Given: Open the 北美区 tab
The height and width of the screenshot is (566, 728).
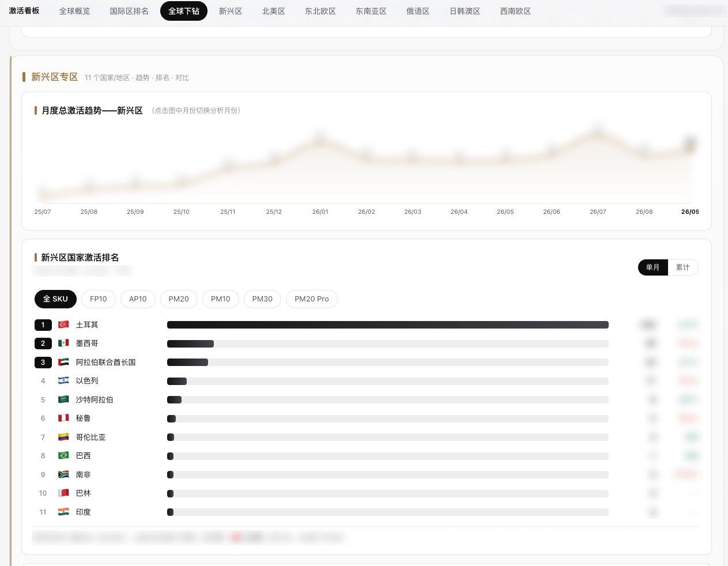Looking at the screenshot, I should click(274, 11).
